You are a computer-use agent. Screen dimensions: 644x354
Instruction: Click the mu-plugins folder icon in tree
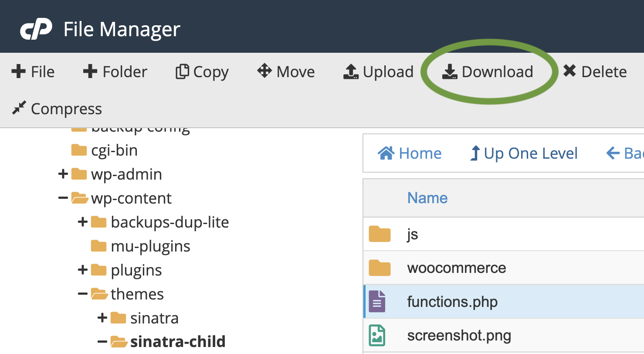[x=99, y=246]
